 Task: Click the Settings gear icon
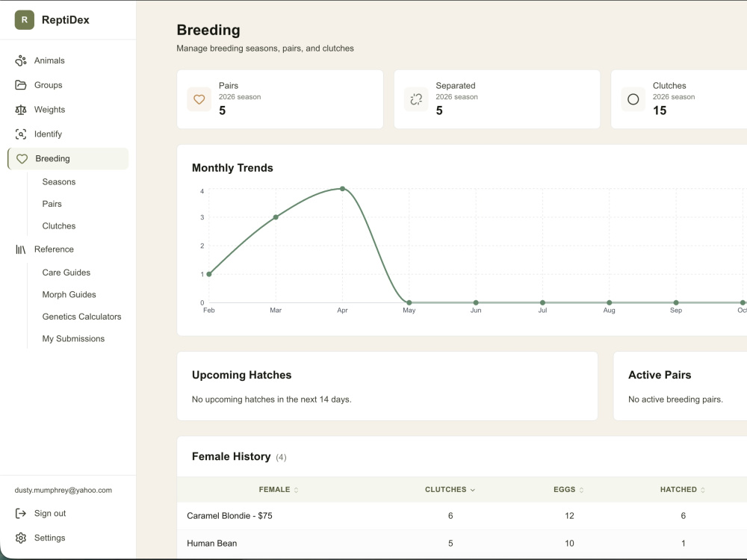point(20,538)
